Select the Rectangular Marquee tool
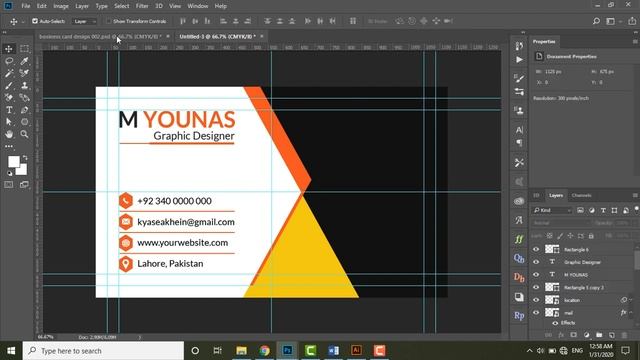 tap(24, 49)
